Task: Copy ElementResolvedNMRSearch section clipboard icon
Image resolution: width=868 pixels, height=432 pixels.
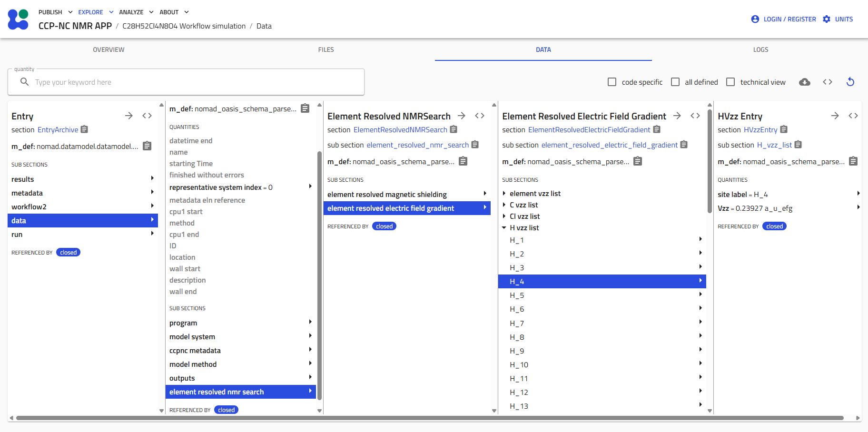Action: (454, 129)
